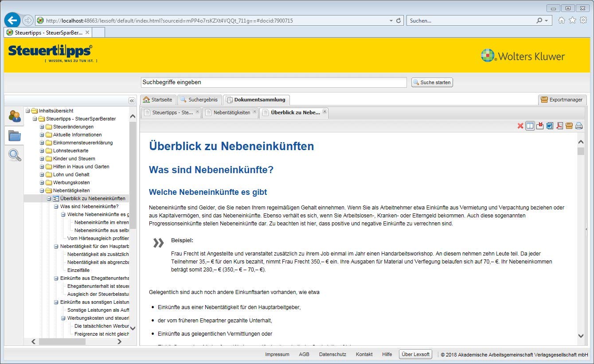
Task: Open the Kontakt footer link
Action: click(364, 354)
